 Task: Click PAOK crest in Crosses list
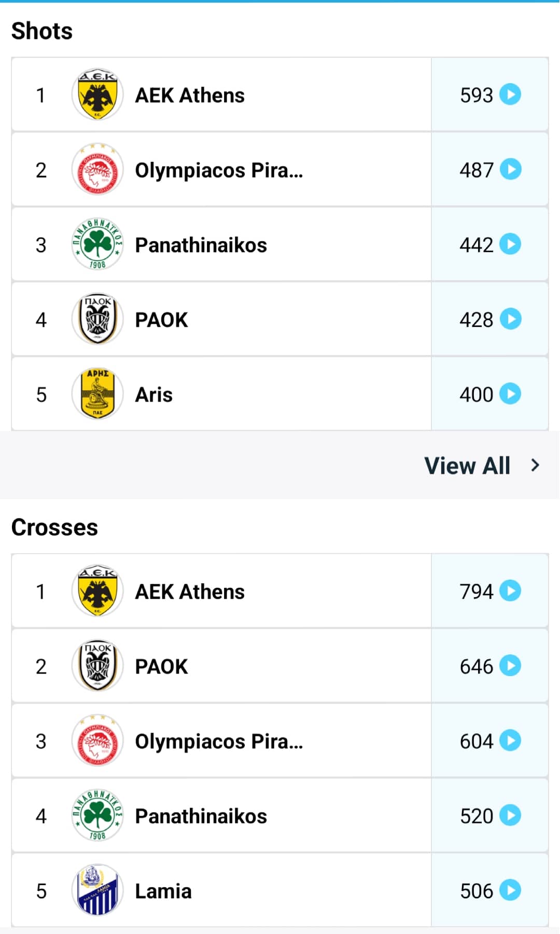[x=97, y=666]
